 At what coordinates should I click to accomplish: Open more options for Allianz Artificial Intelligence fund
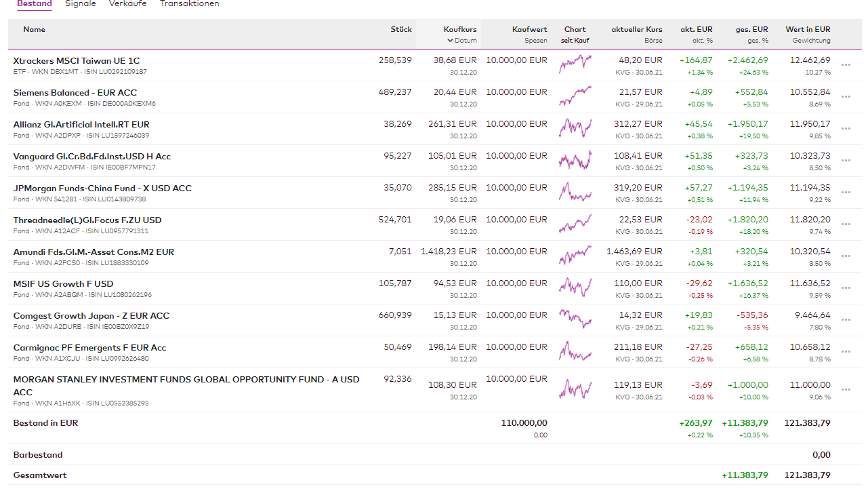pyautogui.click(x=846, y=129)
